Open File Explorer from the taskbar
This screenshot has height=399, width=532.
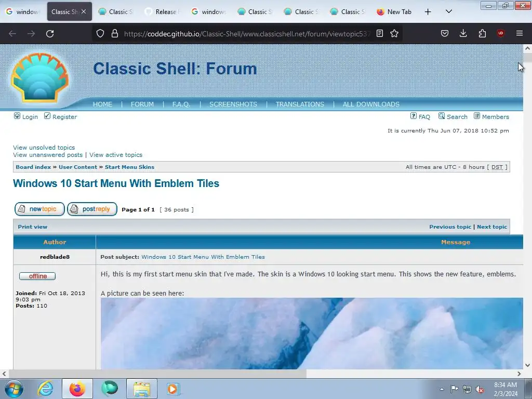coord(142,389)
